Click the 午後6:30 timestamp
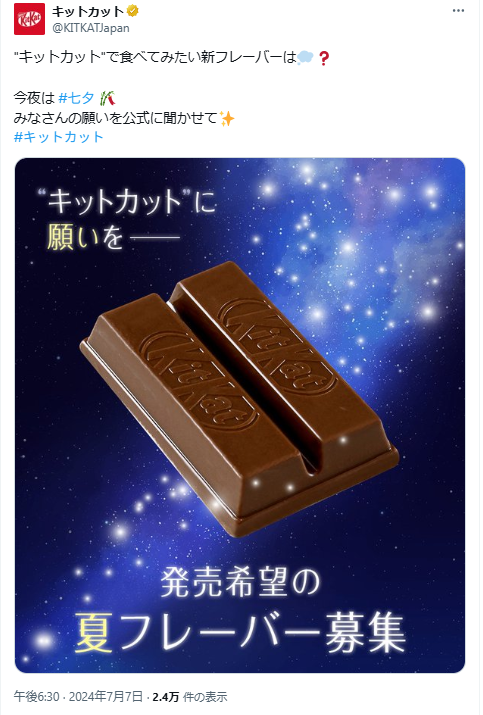483x715 pixels. point(36,697)
